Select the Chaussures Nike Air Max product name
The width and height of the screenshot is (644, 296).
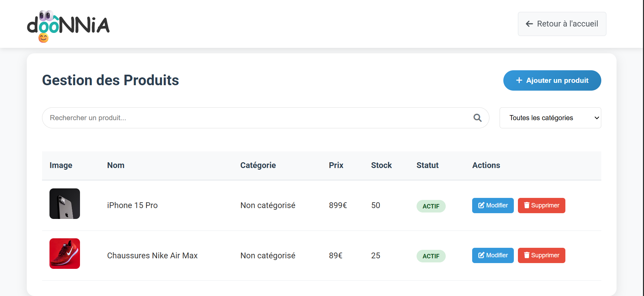pos(152,256)
